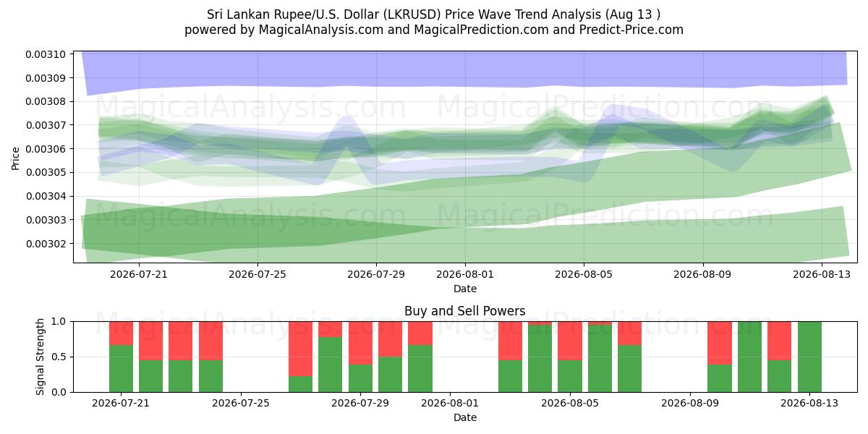This screenshot has height=434, width=868.
Task: Click the 0.00308 price tick label
Action: 46,101
